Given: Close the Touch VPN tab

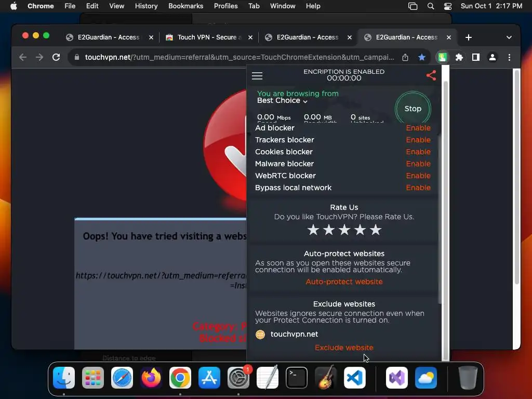Looking at the screenshot, I should pyautogui.click(x=250, y=37).
